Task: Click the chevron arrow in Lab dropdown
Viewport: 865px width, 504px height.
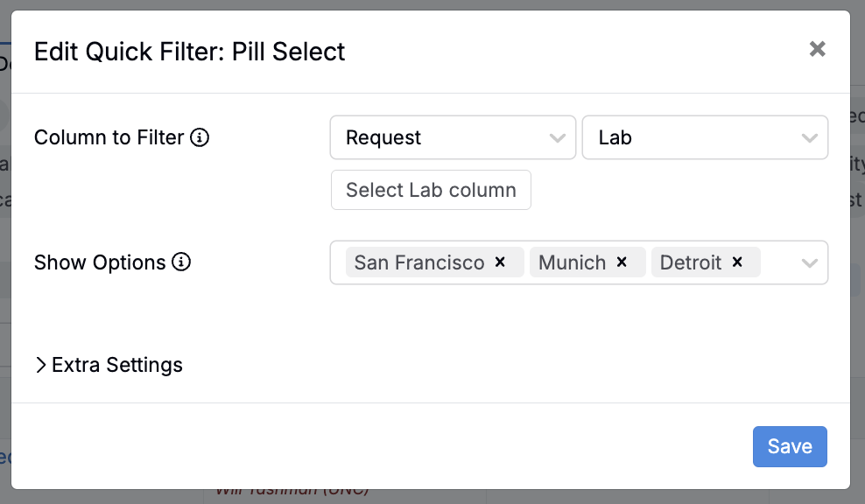Action: click(809, 138)
